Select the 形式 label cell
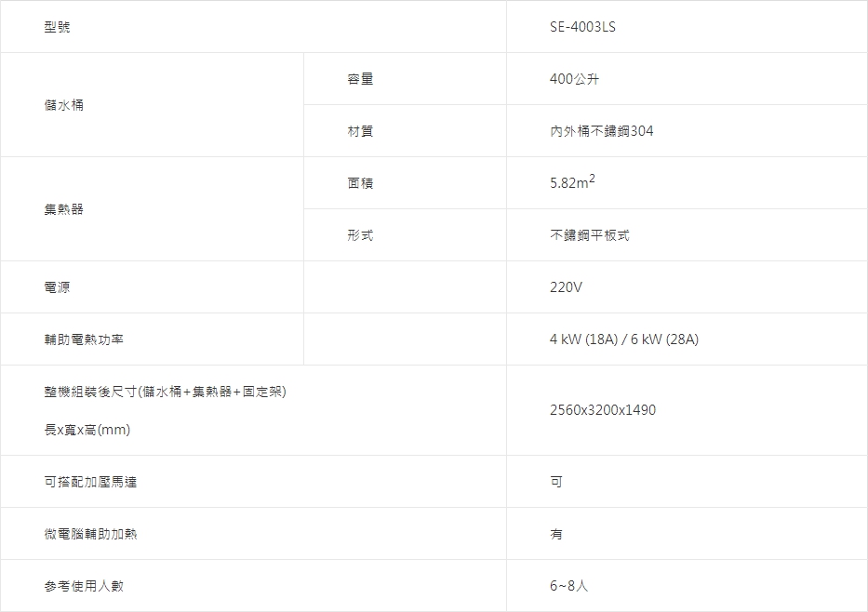 click(360, 235)
